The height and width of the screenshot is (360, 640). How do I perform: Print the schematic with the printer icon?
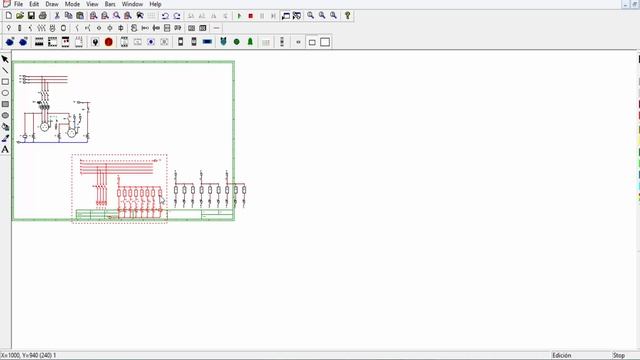[42, 16]
